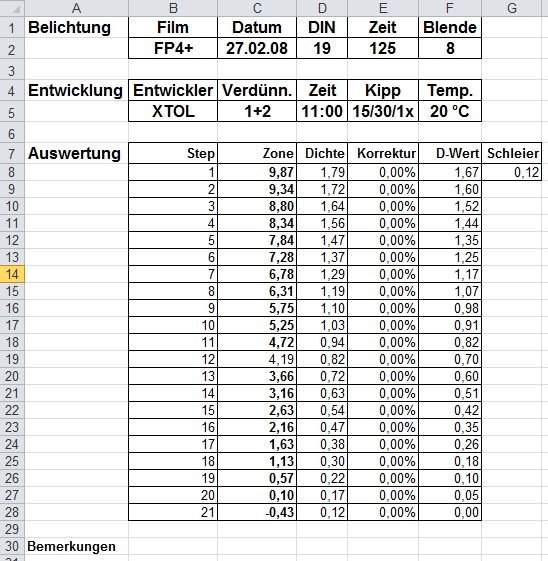Select Dichte value 0,30
This screenshot has width=548, height=561.
(322, 461)
